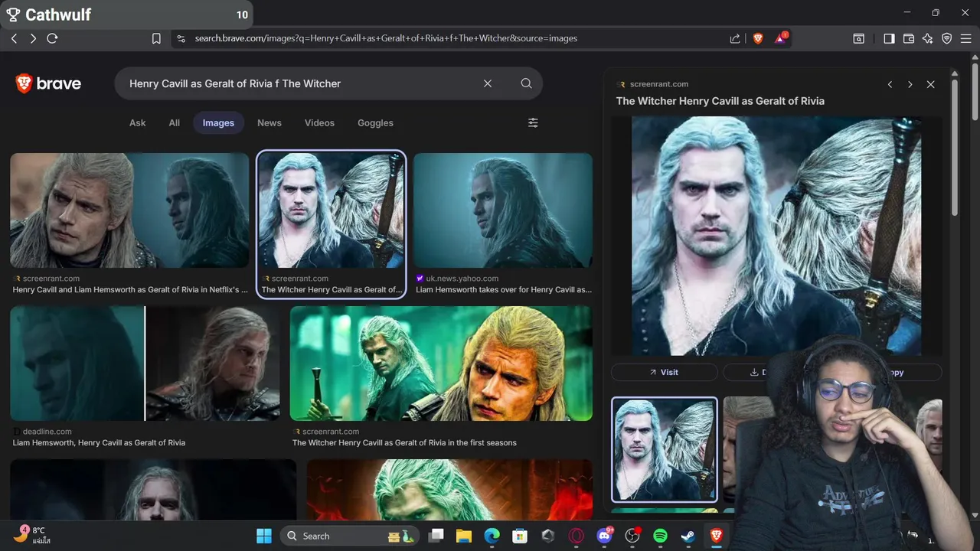Open Brave Wallet icon
Viewport: 980px width, 551px height.
[909, 38]
